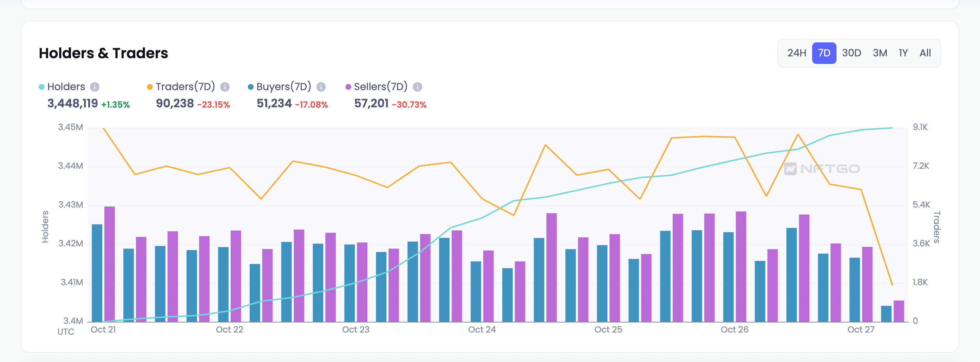Click the UTC timezone label

[66, 332]
